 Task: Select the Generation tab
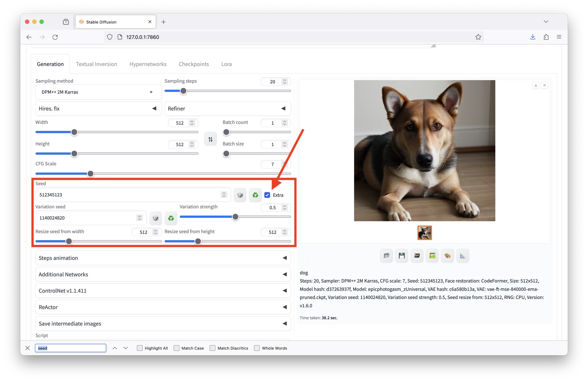pos(50,64)
